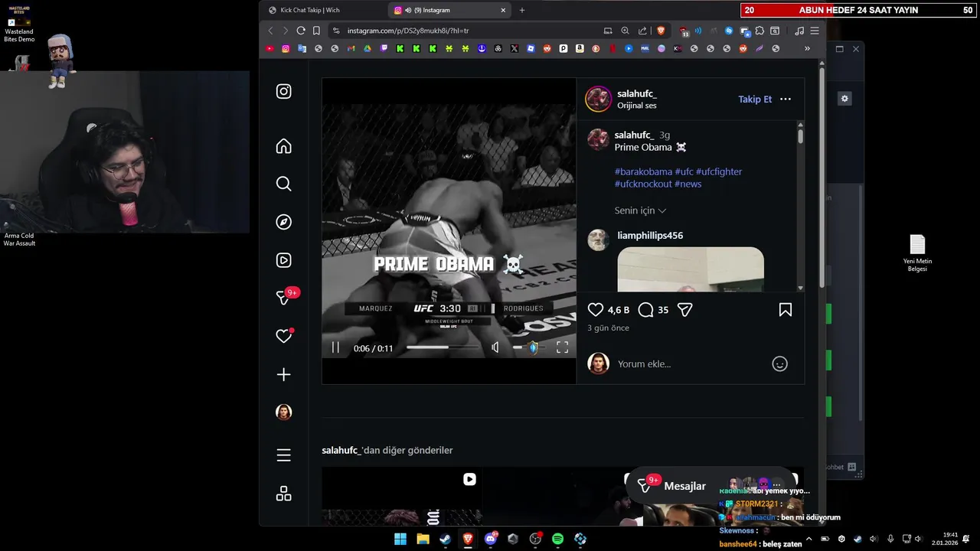The width and height of the screenshot is (980, 551).
Task: Open the Instagram search magnifier in sidebar
Action: coord(284,184)
